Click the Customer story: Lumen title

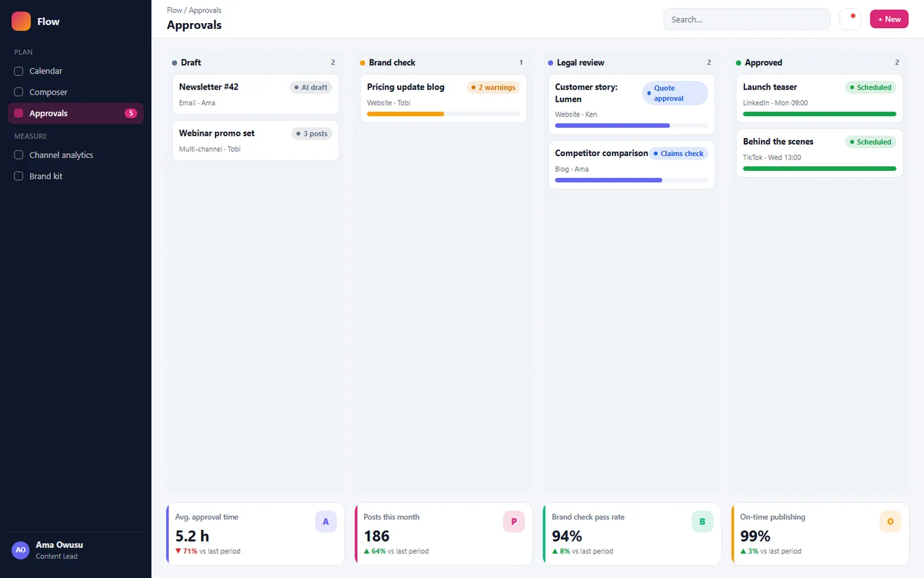click(x=586, y=93)
